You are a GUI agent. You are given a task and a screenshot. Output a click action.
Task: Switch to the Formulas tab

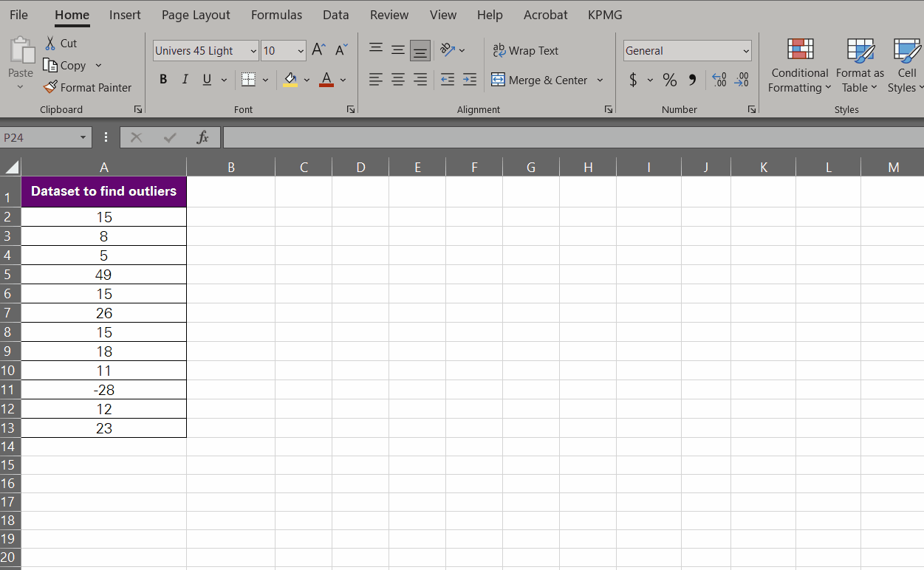[276, 14]
